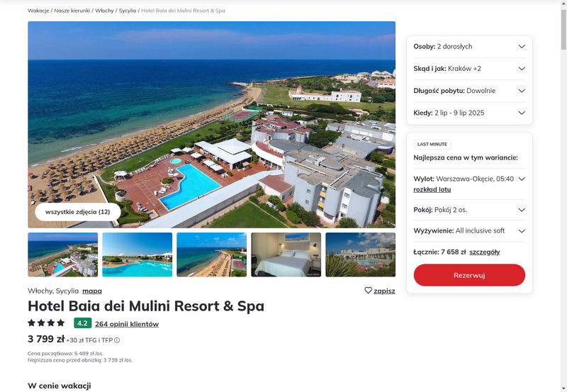Go to Nasze kierunki breadcrumb
The height and width of the screenshot is (392, 567).
pyautogui.click(x=72, y=11)
